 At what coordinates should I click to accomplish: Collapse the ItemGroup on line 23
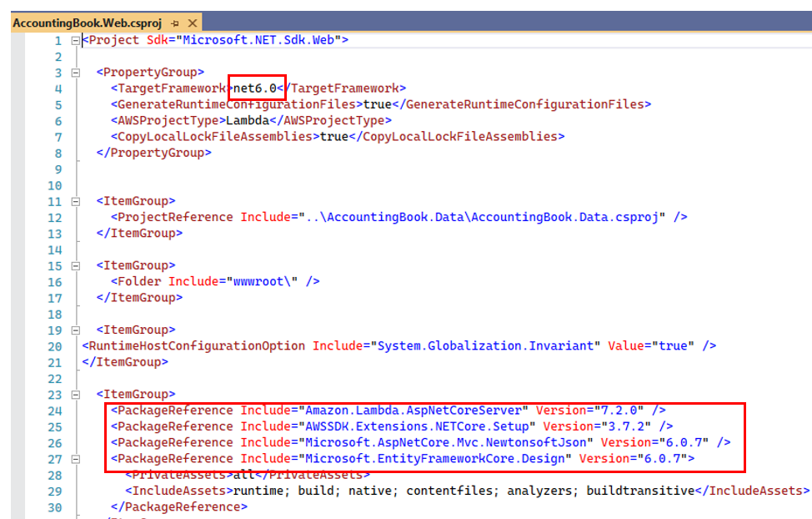click(x=76, y=395)
